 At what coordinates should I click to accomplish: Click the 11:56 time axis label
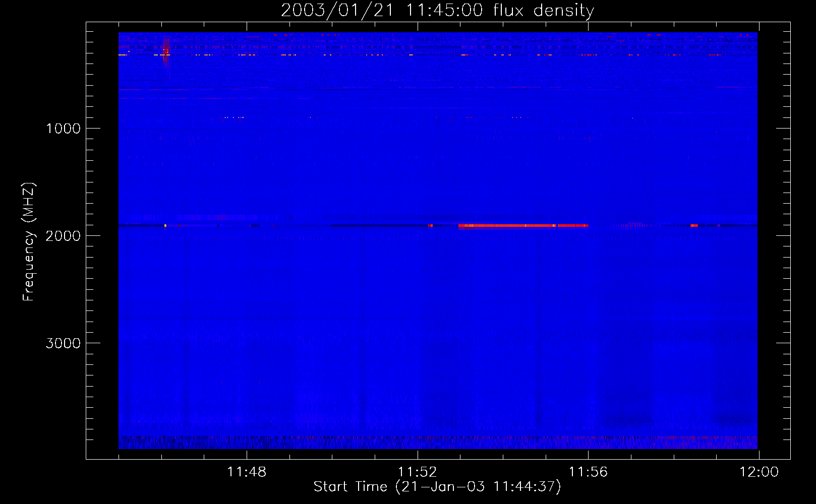(x=588, y=472)
